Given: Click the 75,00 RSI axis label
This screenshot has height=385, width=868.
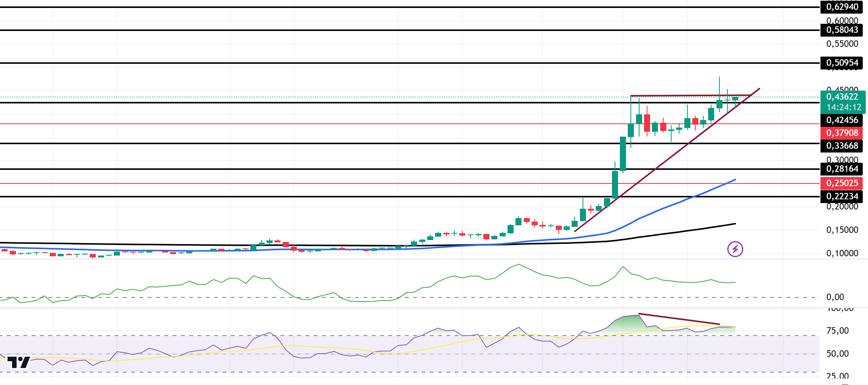Looking at the screenshot, I should [x=837, y=331].
